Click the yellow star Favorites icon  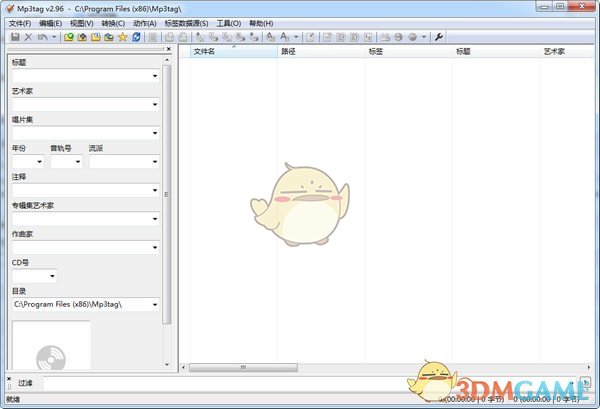pyautogui.click(x=122, y=37)
